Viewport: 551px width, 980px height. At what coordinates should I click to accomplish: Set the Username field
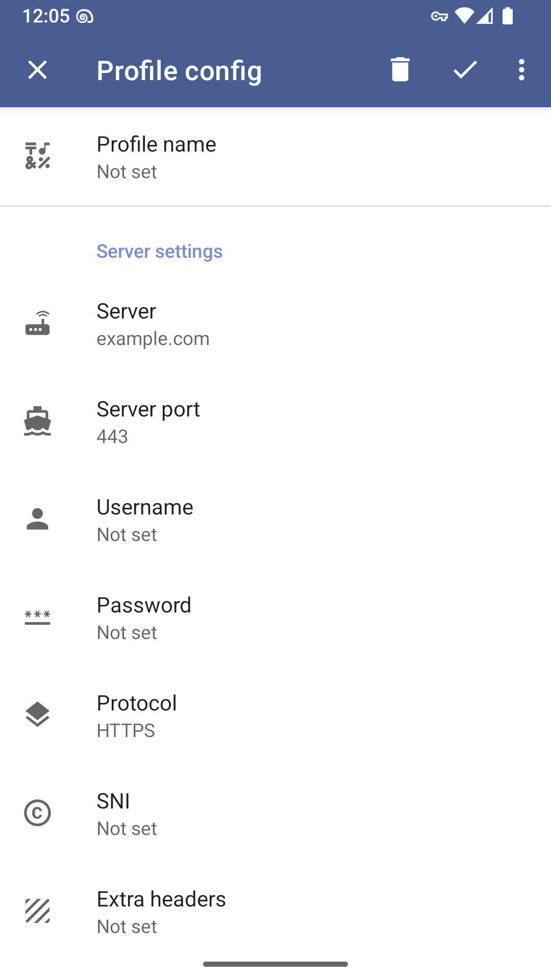pyautogui.click(x=275, y=520)
